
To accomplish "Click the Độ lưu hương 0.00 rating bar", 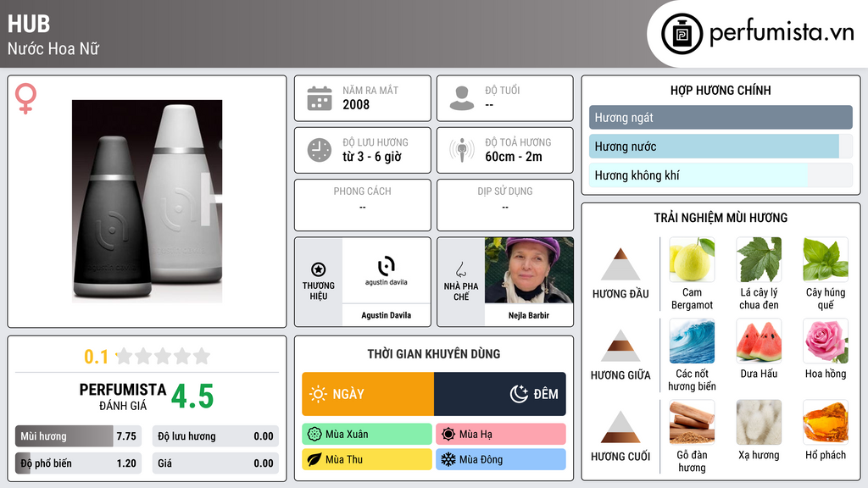I will [x=215, y=436].
